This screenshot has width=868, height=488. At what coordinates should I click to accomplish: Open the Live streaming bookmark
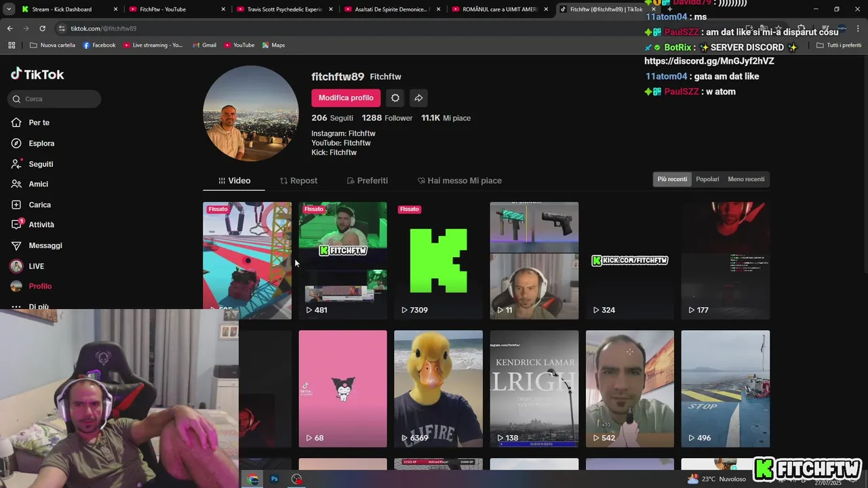pos(153,45)
